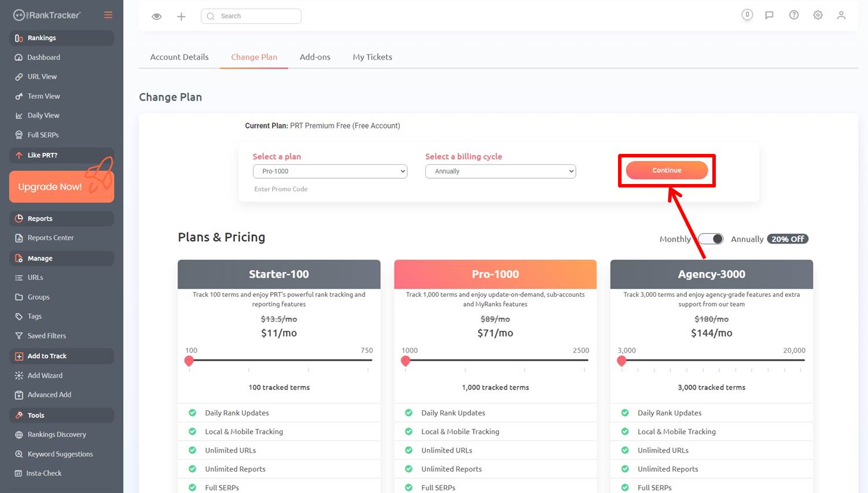Viewport: 868px width, 493px height.
Task: Click the $144/mo Agency-3000 price
Action: pos(712,333)
